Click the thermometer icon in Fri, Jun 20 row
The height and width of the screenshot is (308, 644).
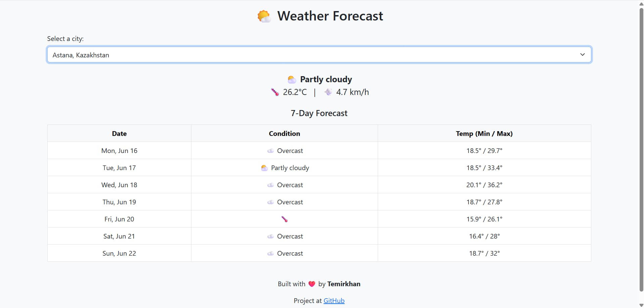point(284,219)
